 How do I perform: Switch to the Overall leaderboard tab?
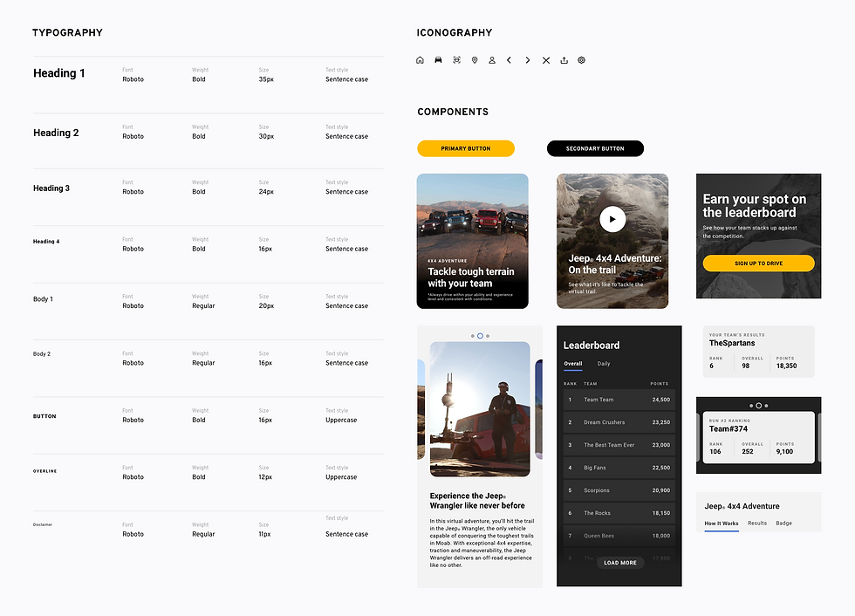click(572, 364)
